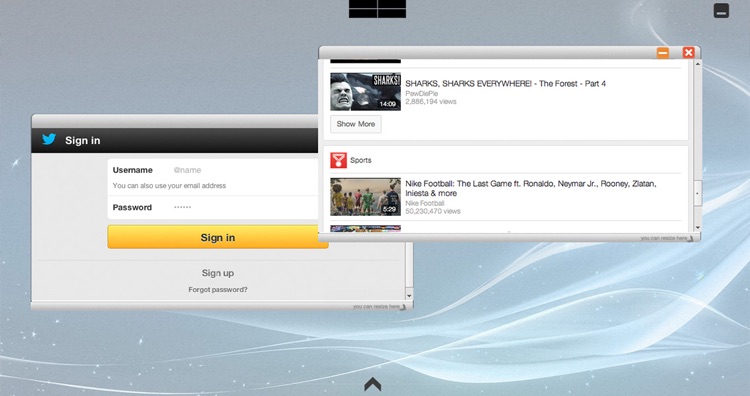750x396 pixels.
Task: Click the upward chevron at screen bottom
Action: (x=373, y=384)
